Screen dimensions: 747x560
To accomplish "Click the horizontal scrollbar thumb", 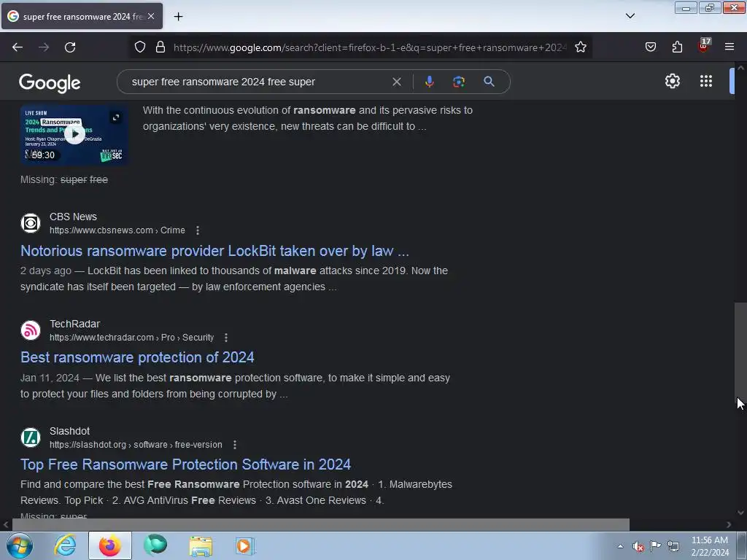I will 321,525.
